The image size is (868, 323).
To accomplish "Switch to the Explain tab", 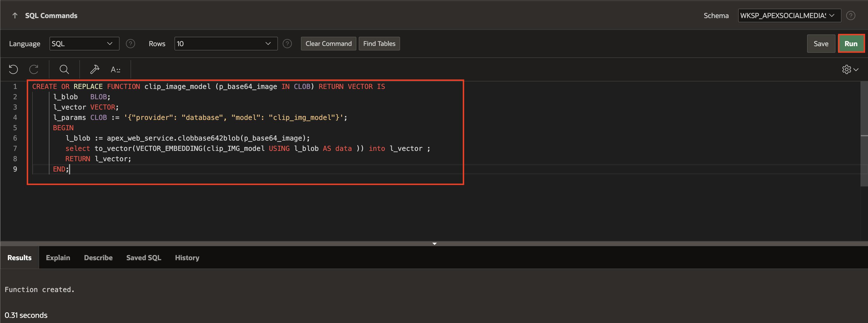I will [x=58, y=258].
